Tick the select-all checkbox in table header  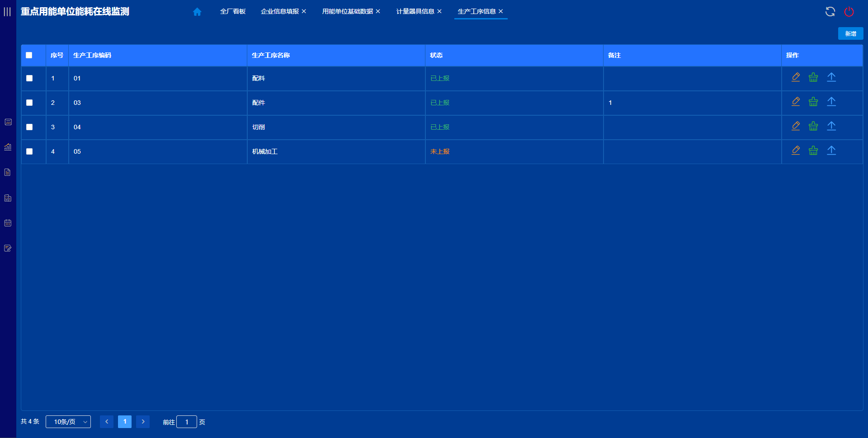point(29,55)
